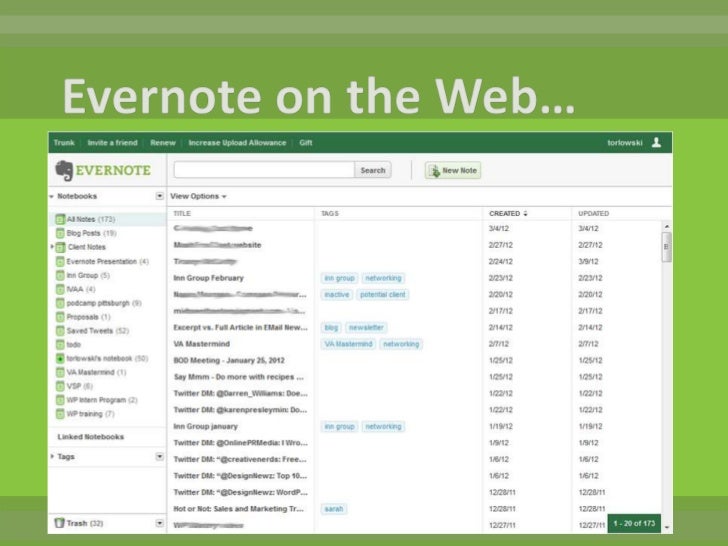Expand the Tags section triangle
The image size is (728, 546).
point(52,457)
